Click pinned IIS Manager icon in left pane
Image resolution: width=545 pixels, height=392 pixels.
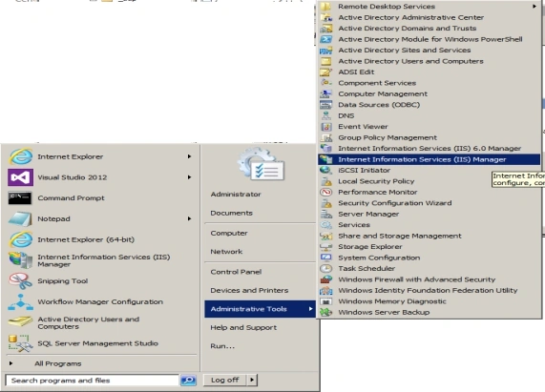pos(20,260)
